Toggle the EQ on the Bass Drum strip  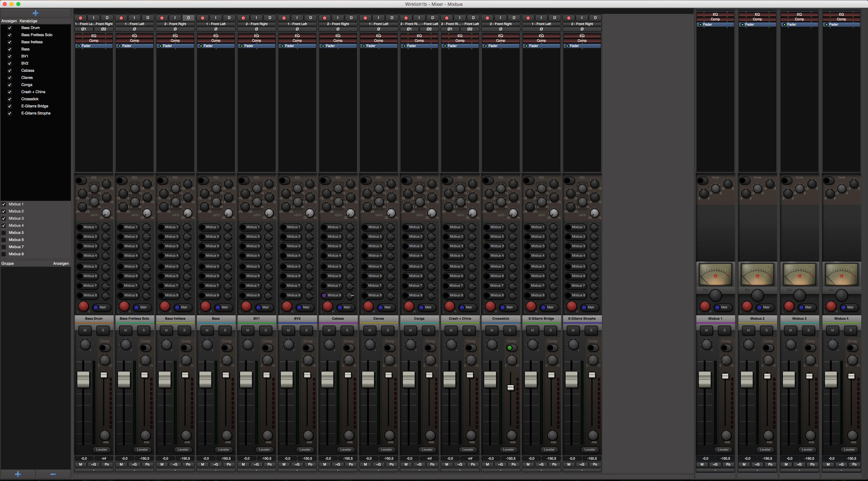[x=81, y=181]
